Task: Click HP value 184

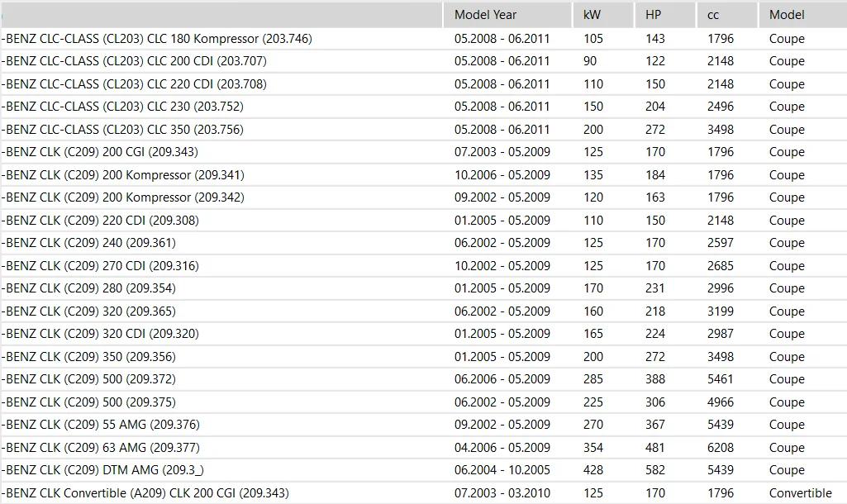Action: click(x=655, y=175)
